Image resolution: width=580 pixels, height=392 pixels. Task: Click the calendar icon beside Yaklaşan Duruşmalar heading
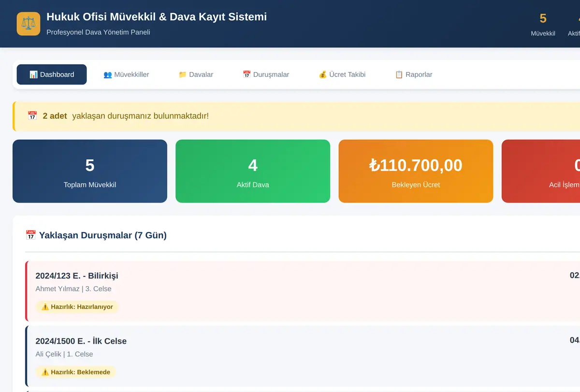click(x=30, y=235)
